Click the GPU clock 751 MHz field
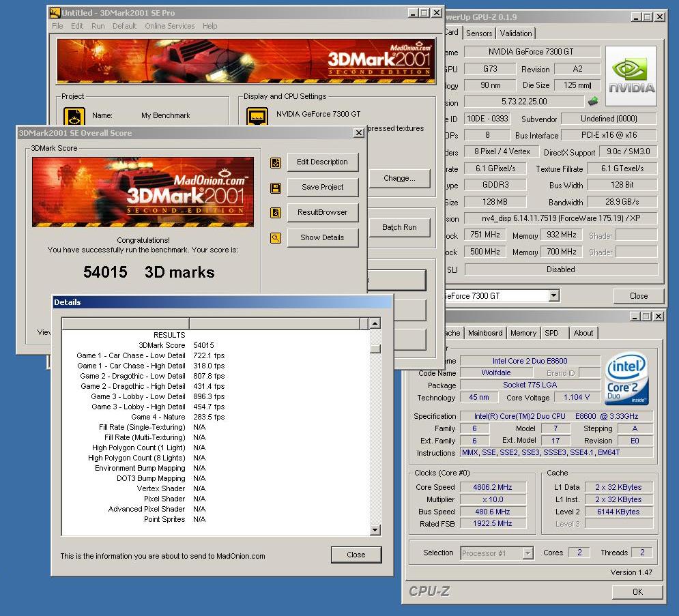679x616 pixels. click(485, 235)
